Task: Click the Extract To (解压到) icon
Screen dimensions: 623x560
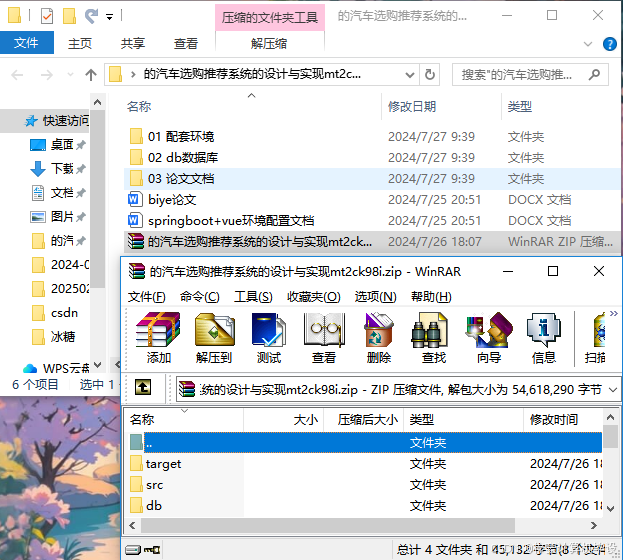Action: coord(214,338)
